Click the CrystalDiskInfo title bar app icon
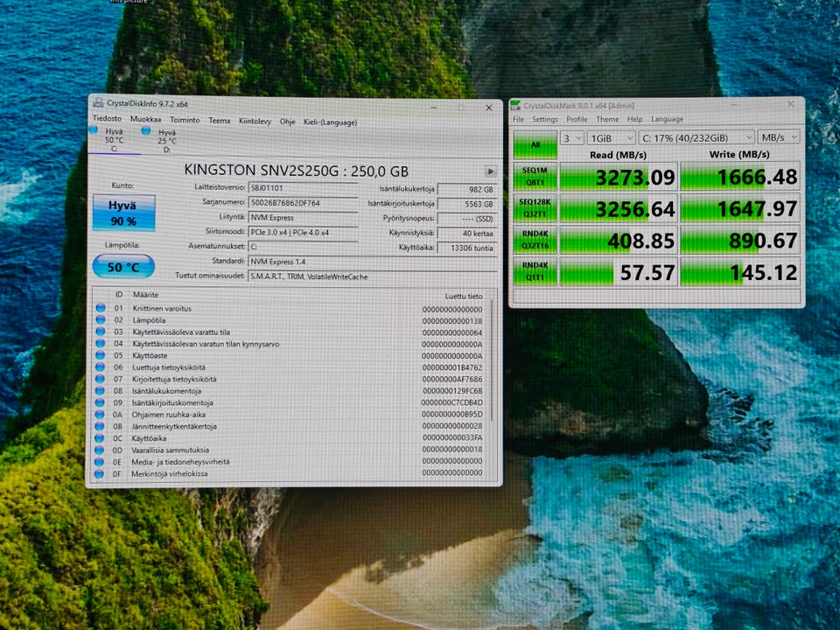 [x=97, y=104]
